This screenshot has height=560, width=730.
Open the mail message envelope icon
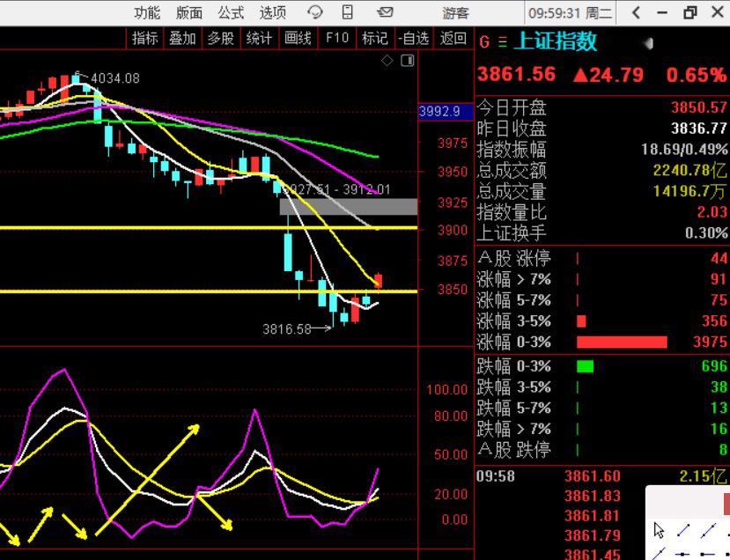(385, 12)
